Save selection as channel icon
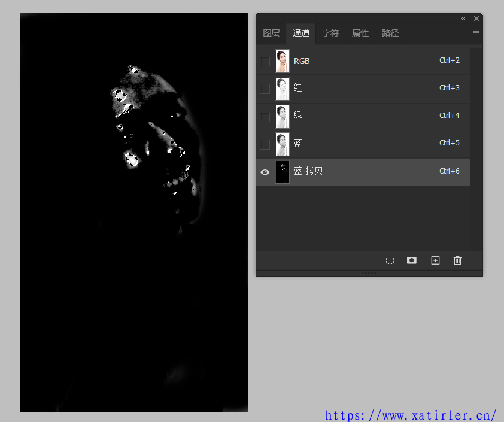The width and height of the screenshot is (504, 422). (x=411, y=260)
